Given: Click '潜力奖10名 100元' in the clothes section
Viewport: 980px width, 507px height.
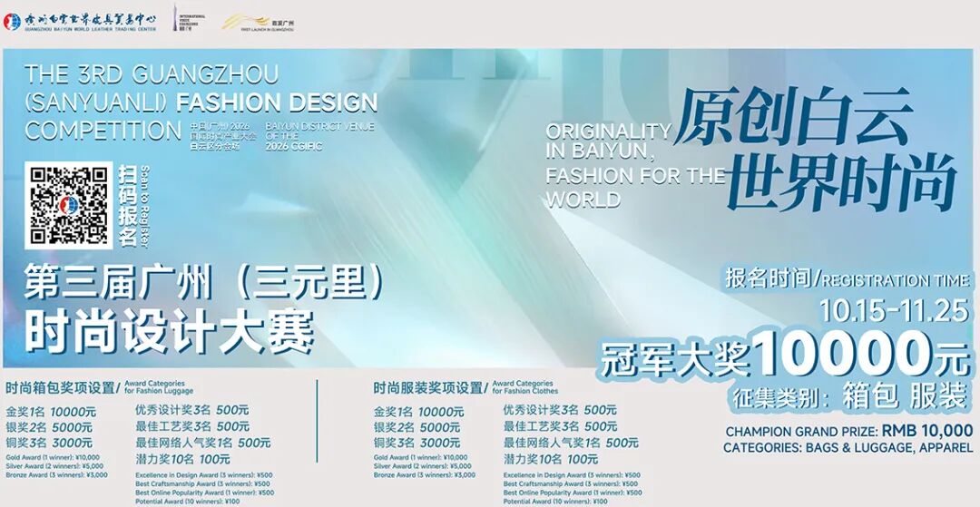Looking at the screenshot, I should [x=551, y=460].
